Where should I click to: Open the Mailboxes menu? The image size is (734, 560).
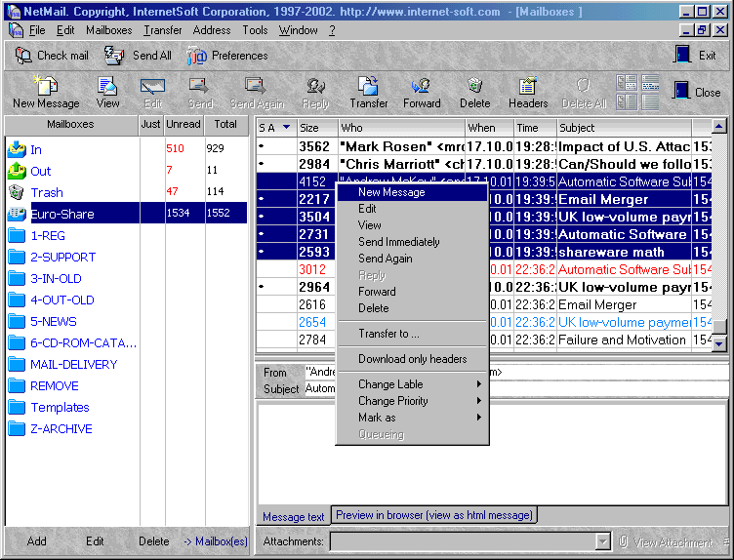point(108,31)
